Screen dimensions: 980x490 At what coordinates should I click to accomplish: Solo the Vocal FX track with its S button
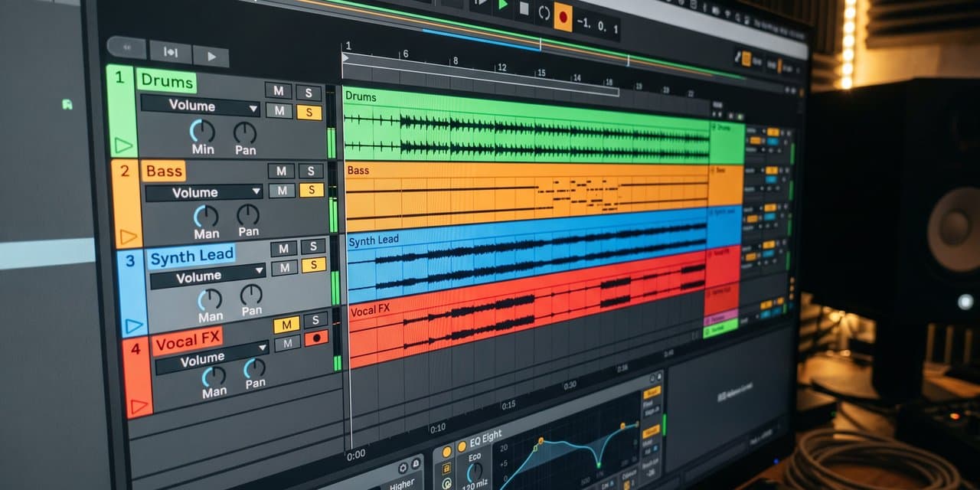click(x=315, y=320)
